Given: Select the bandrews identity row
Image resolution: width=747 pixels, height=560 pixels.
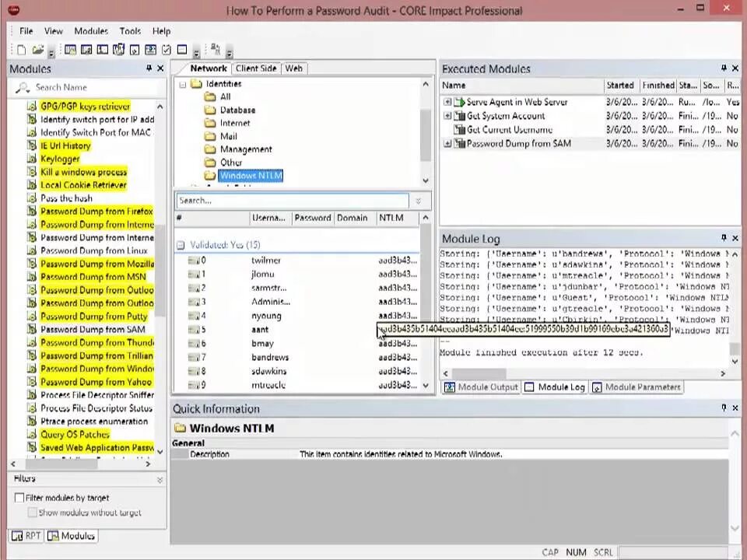Looking at the screenshot, I should [x=298, y=357].
